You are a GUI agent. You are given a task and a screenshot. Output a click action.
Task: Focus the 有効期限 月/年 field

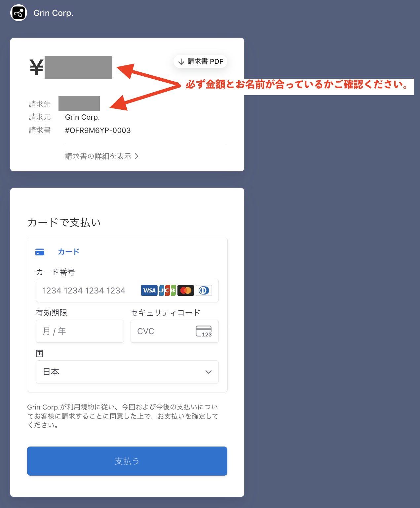click(80, 331)
